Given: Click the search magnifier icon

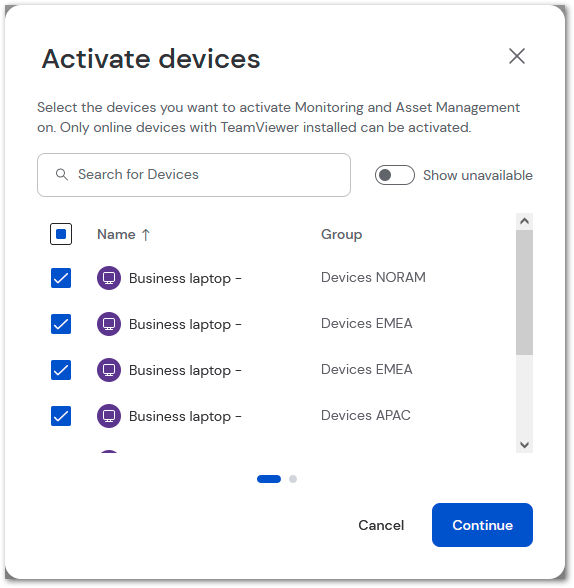Looking at the screenshot, I should coord(62,174).
